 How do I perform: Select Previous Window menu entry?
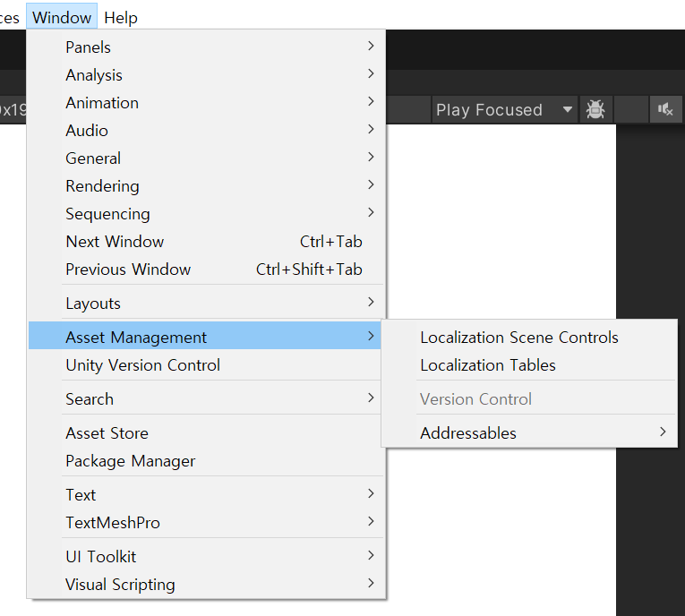[206, 269]
